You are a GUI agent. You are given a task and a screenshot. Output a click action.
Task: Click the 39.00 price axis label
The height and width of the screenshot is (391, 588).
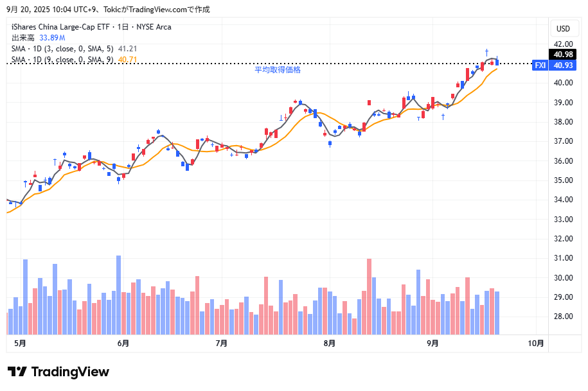tap(563, 102)
